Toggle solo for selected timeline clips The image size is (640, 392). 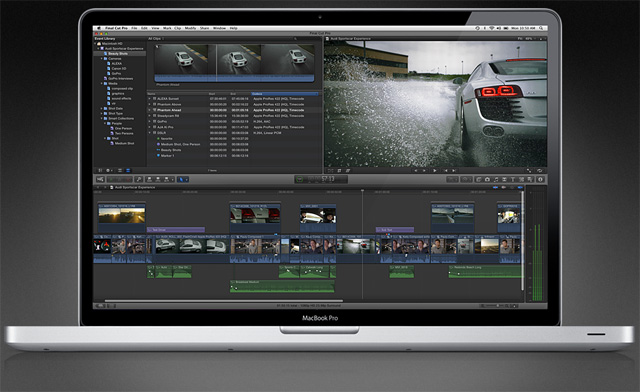pos(512,187)
